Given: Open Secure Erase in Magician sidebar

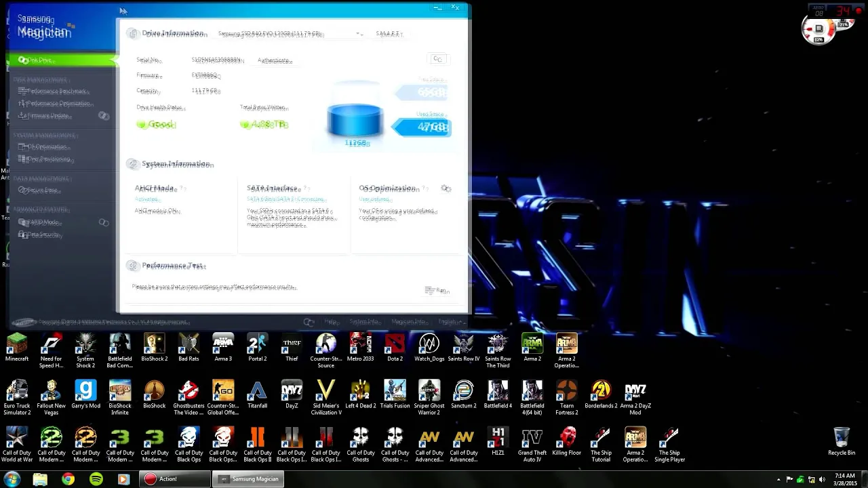Looking at the screenshot, I should coord(41,190).
